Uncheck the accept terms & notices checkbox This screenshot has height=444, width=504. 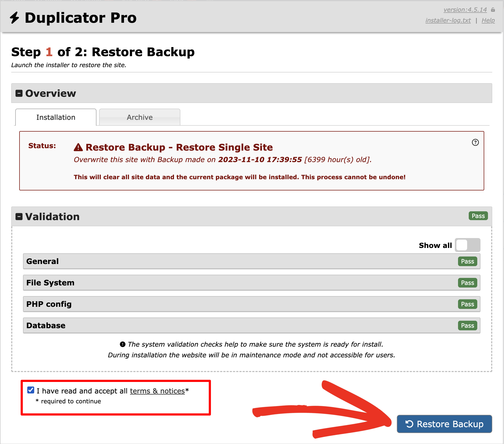pos(31,390)
